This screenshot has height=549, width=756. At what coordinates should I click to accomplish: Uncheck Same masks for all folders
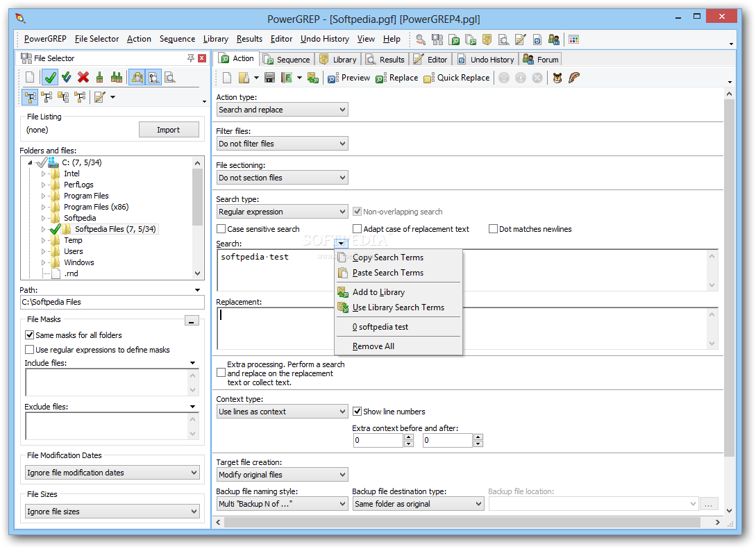point(29,335)
